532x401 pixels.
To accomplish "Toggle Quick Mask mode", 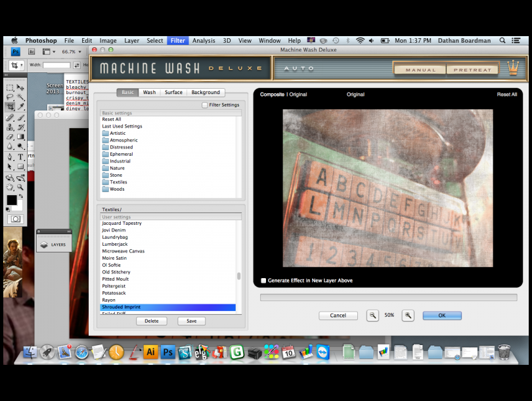I will pos(15,219).
